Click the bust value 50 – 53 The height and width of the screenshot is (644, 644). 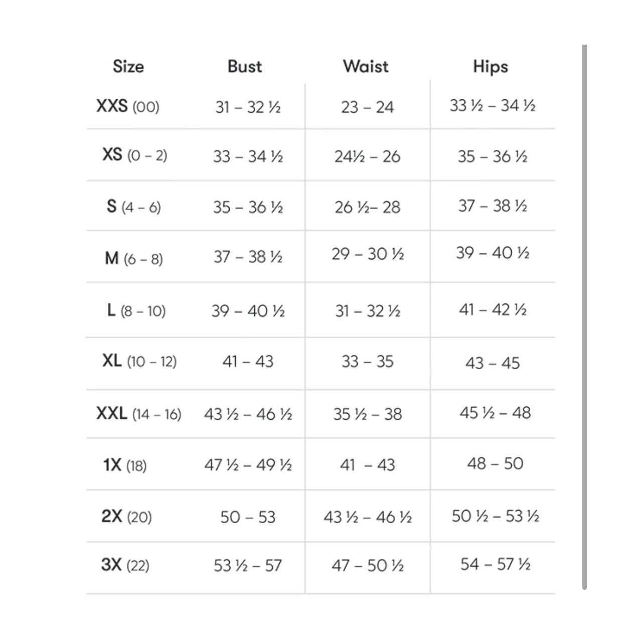[x=248, y=517]
